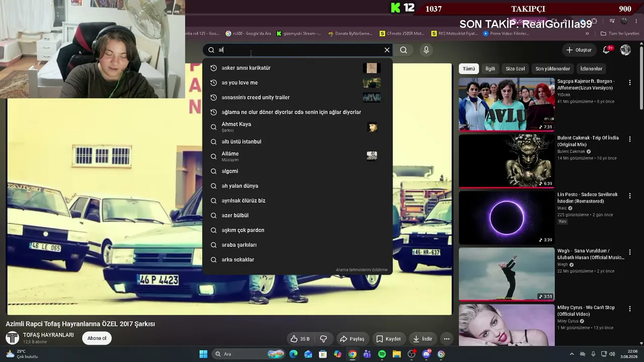Open File Explorer from the taskbar
Viewport: 644px width, 362px height.
pos(397,354)
